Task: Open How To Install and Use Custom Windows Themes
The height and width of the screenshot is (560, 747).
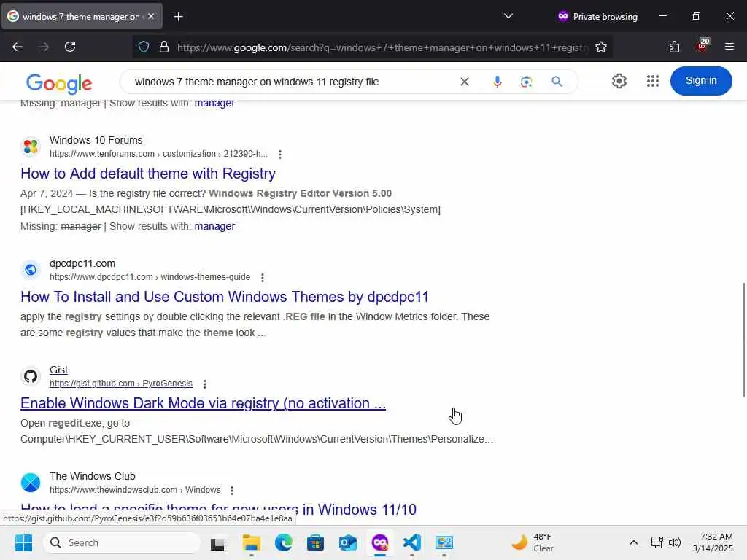Action: [x=225, y=297]
